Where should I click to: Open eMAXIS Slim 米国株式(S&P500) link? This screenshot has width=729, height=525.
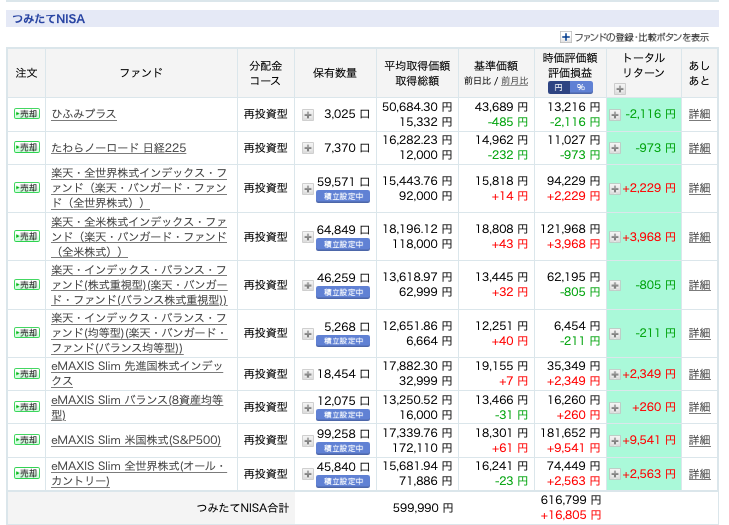pyautogui.click(x=136, y=440)
